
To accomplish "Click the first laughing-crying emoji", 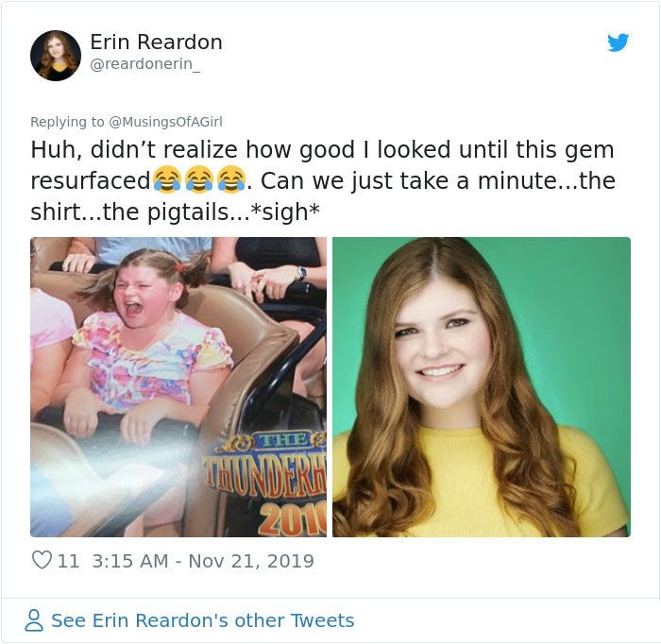I will pyautogui.click(x=167, y=180).
